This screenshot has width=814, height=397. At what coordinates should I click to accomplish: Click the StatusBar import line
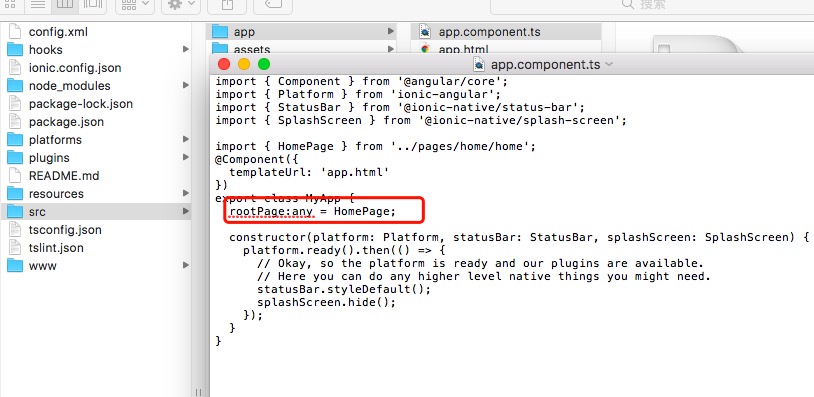point(400,107)
